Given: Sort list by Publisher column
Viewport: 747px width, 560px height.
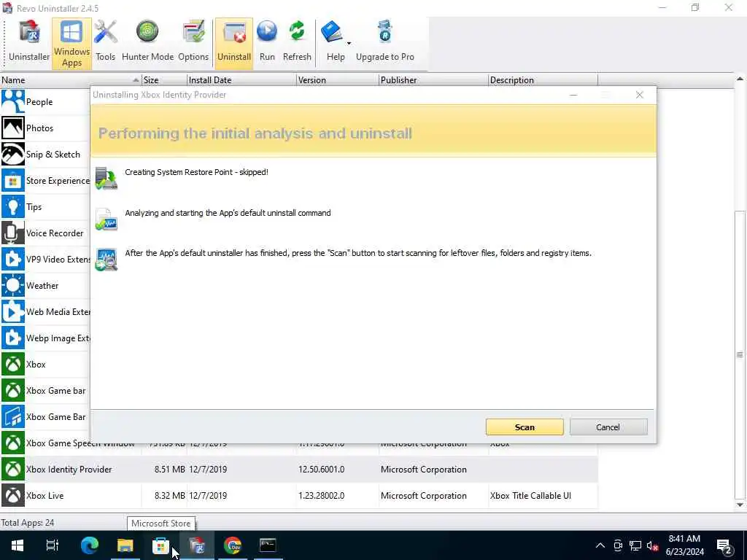Looking at the screenshot, I should (433, 80).
